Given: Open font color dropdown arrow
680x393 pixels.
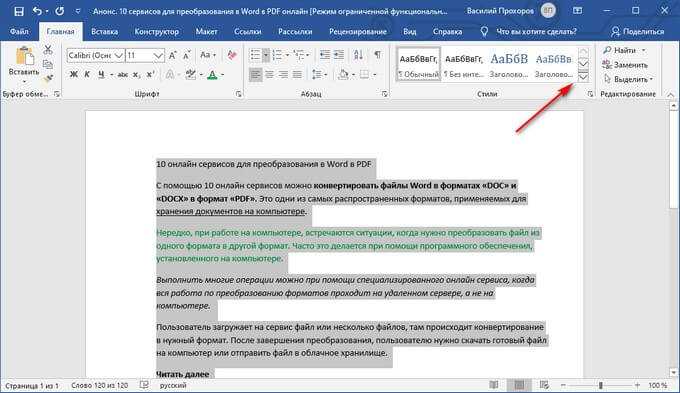Looking at the screenshot, I should pyautogui.click(x=222, y=75).
